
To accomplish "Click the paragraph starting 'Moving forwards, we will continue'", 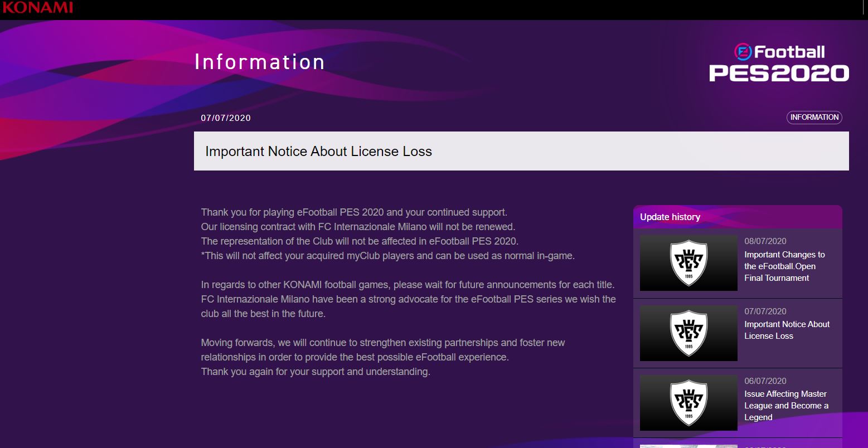I will pyautogui.click(x=383, y=357).
